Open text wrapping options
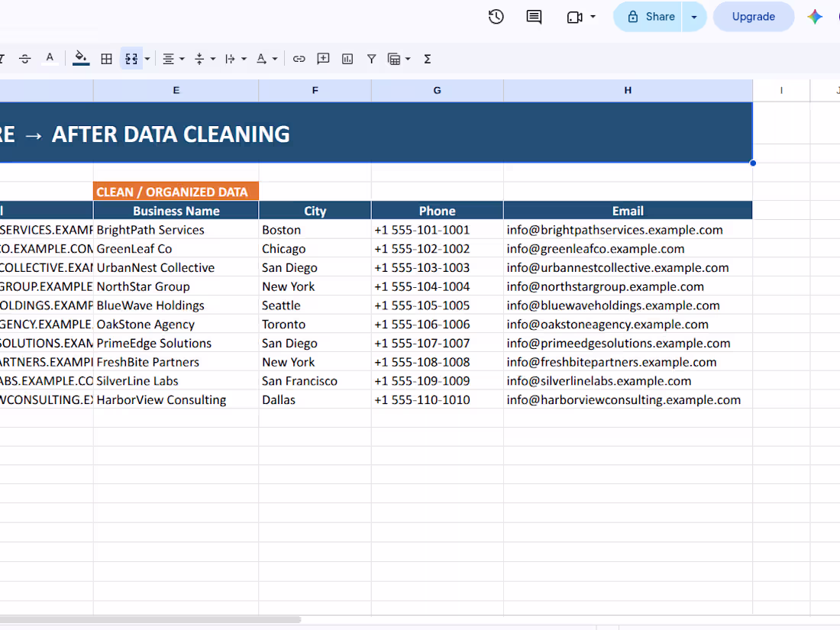Viewport: 840px width, 630px height. 235,59
